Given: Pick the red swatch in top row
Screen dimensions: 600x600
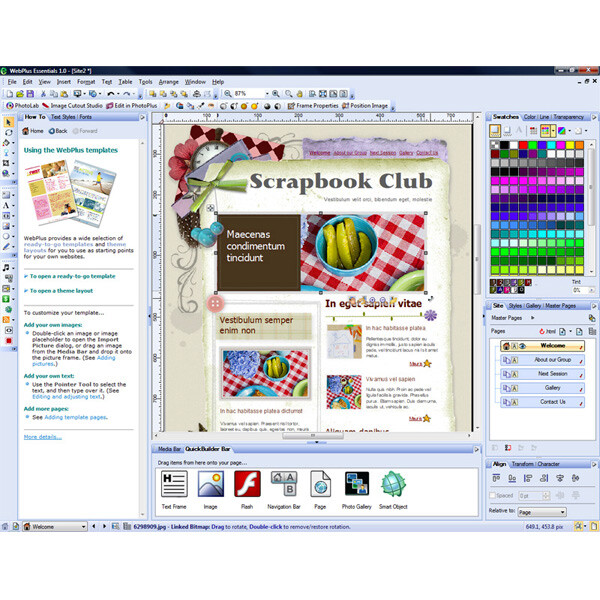Looking at the screenshot, I should [523, 145].
